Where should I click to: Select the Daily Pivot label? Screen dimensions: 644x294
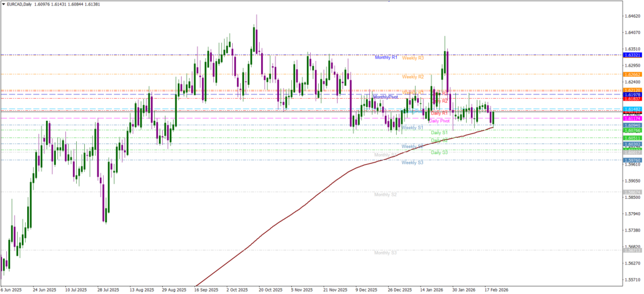[x=440, y=121]
